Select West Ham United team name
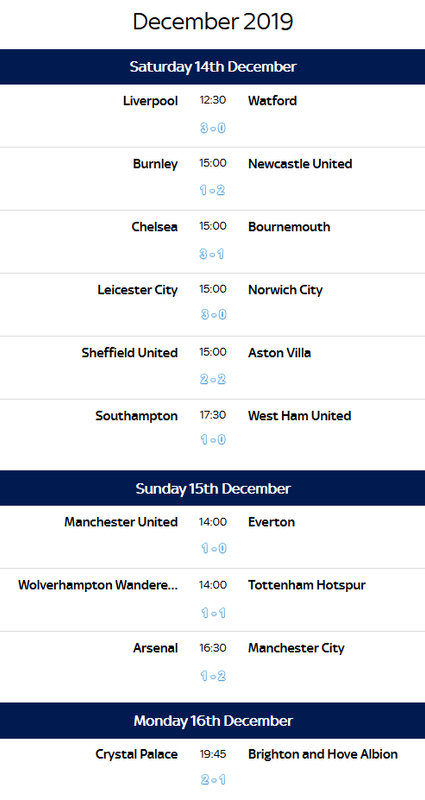Screen dimensions: 425x800 coord(299,416)
